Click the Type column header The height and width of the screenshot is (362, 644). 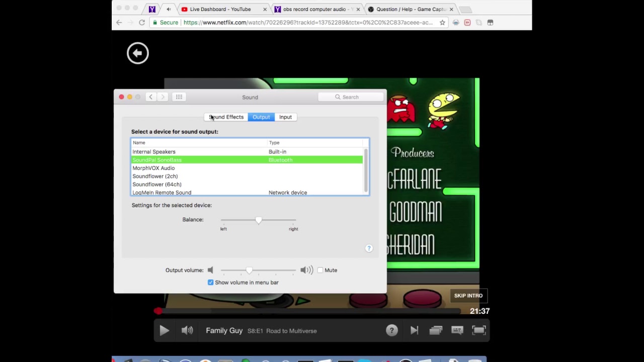click(315, 143)
